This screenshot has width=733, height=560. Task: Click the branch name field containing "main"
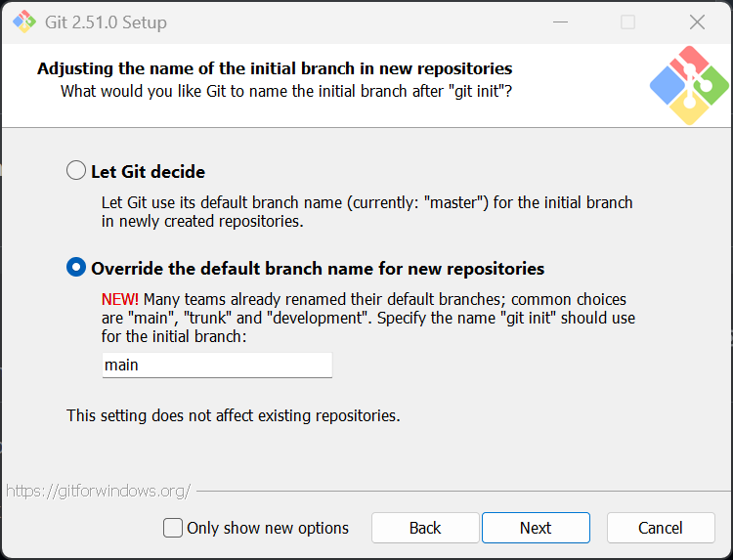pos(217,365)
